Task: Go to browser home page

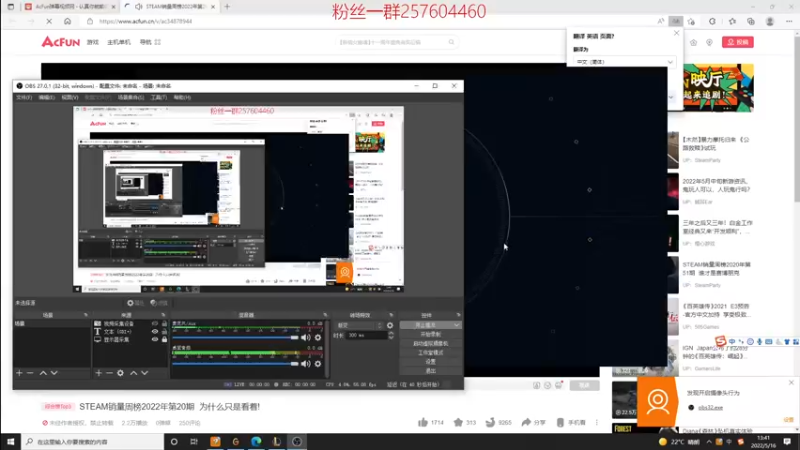Action: (x=67, y=21)
